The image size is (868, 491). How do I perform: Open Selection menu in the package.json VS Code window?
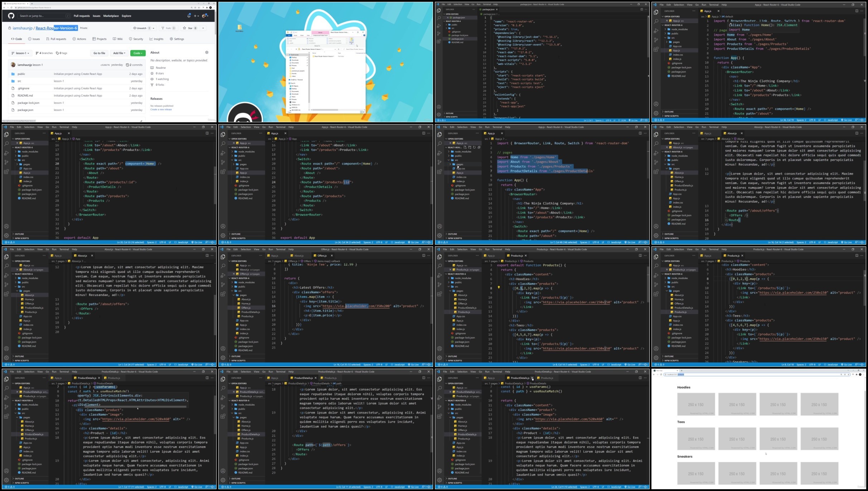[x=458, y=4]
